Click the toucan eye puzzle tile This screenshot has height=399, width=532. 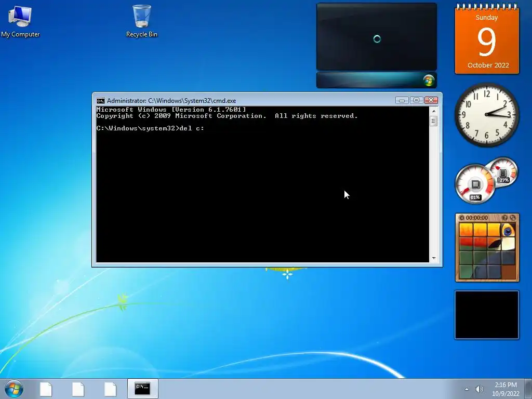pos(508,230)
